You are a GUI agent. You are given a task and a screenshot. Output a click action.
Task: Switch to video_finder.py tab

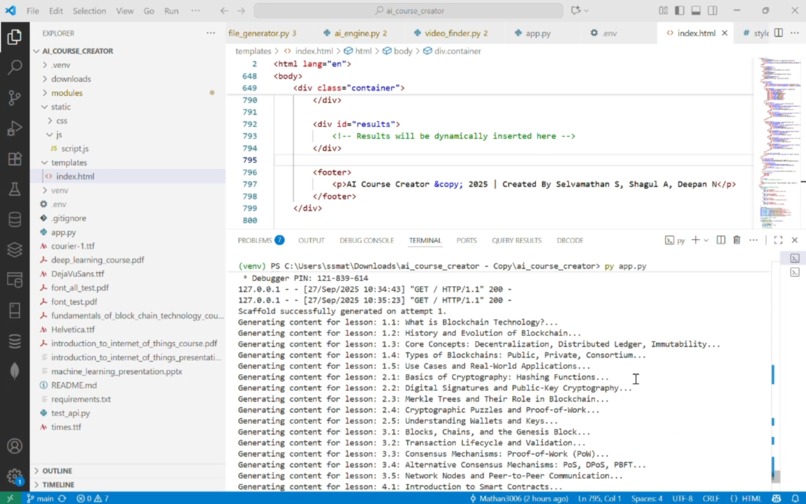(x=455, y=33)
